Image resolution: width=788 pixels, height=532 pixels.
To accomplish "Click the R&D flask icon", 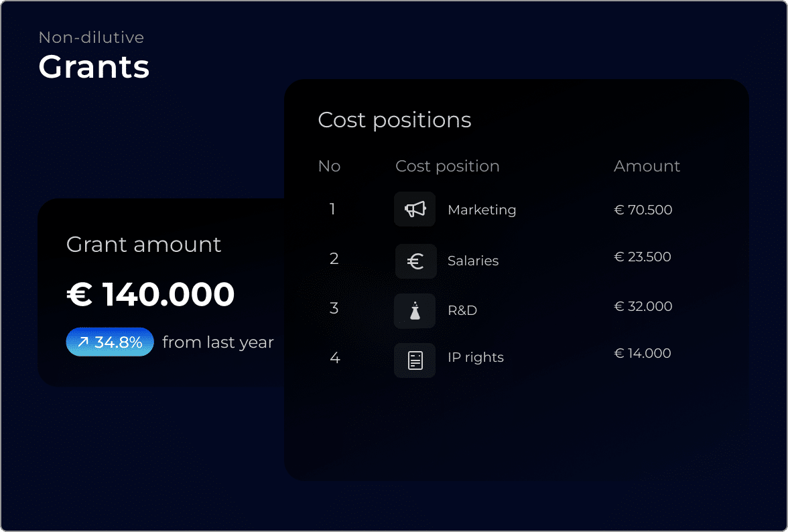I will coord(415,310).
